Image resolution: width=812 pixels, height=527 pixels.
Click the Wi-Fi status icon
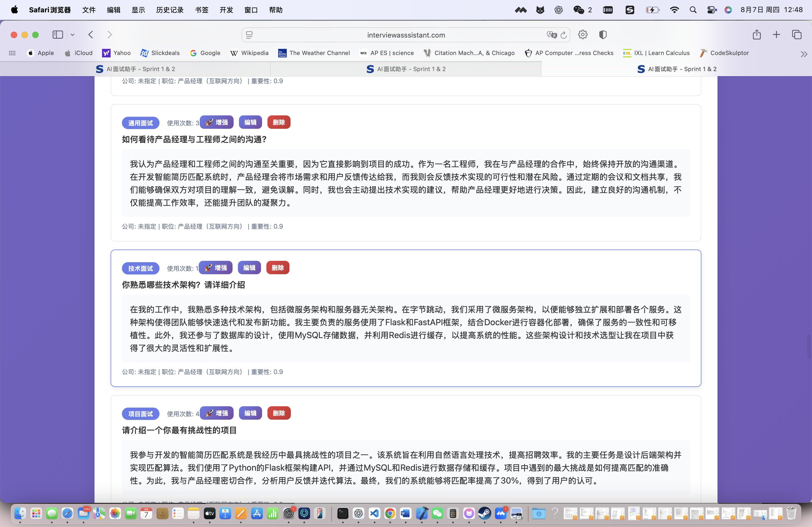pyautogui.click(x=674, y=10)
